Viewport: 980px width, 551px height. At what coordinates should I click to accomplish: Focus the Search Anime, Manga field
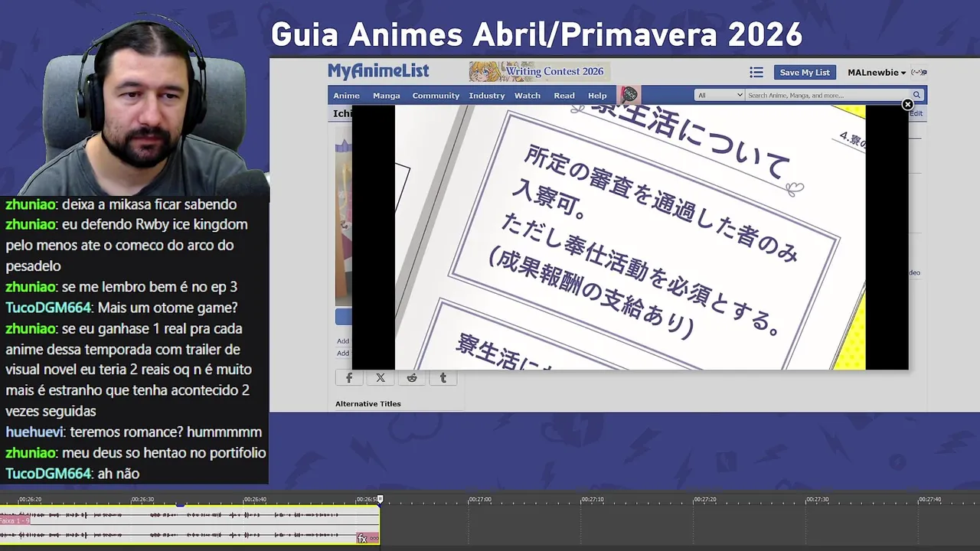pos(827,95)
